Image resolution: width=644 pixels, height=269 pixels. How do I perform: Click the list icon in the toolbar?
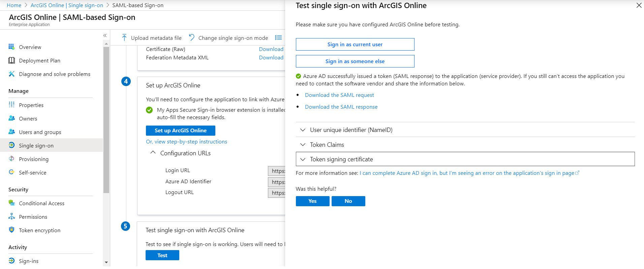tap(278, 37)
